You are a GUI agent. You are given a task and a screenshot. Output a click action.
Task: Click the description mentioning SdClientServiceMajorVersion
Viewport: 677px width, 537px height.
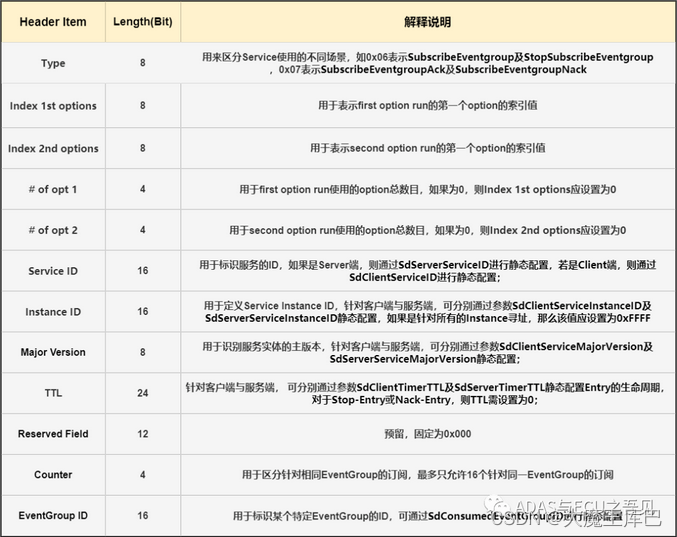(x=427, y=353)
